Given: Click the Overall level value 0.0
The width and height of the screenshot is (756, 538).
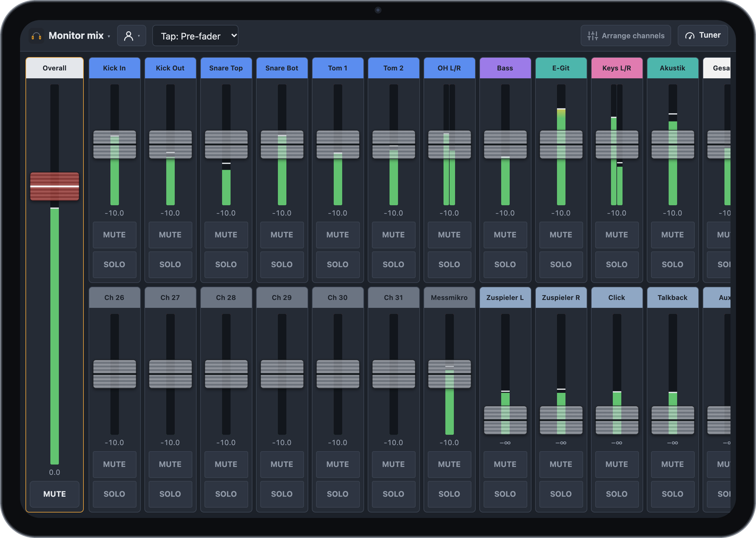Looking at the screenshot, I should (x=55, y=472).
